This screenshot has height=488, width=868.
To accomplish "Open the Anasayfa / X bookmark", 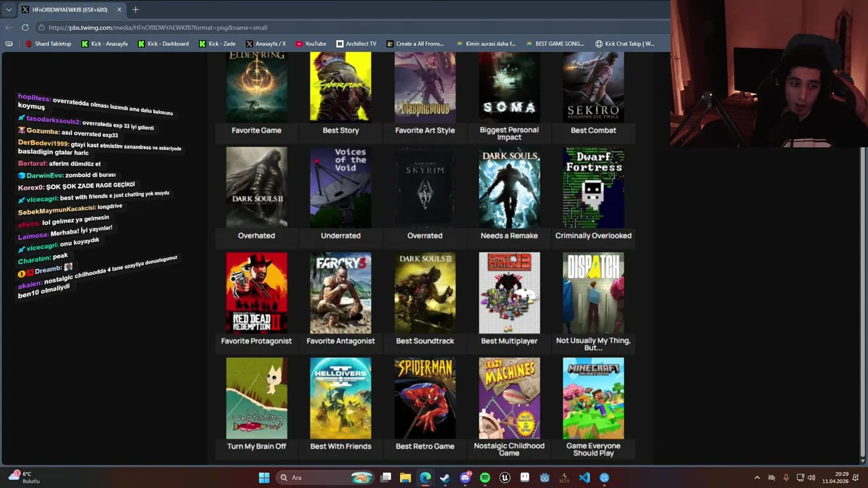I will 266,43.
